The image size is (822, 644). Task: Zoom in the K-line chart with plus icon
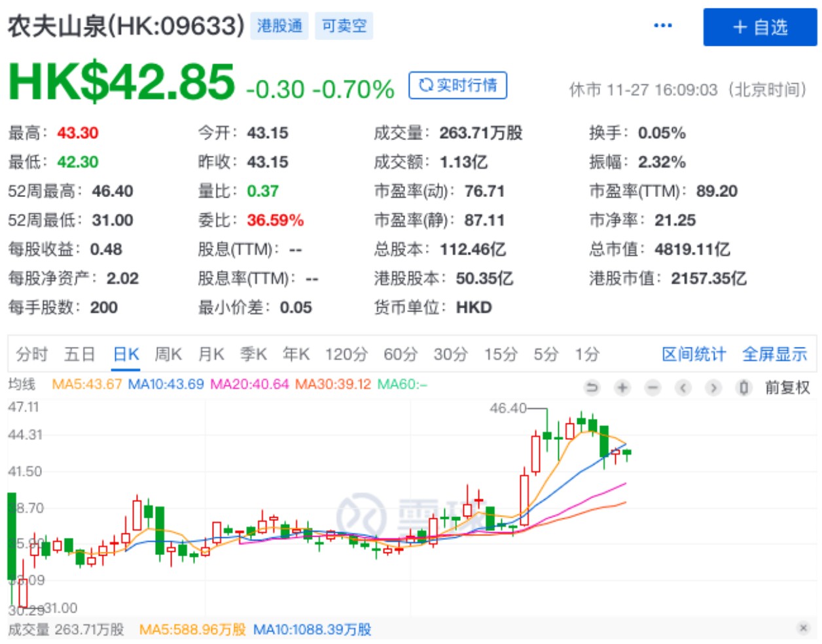click(622, 388)
